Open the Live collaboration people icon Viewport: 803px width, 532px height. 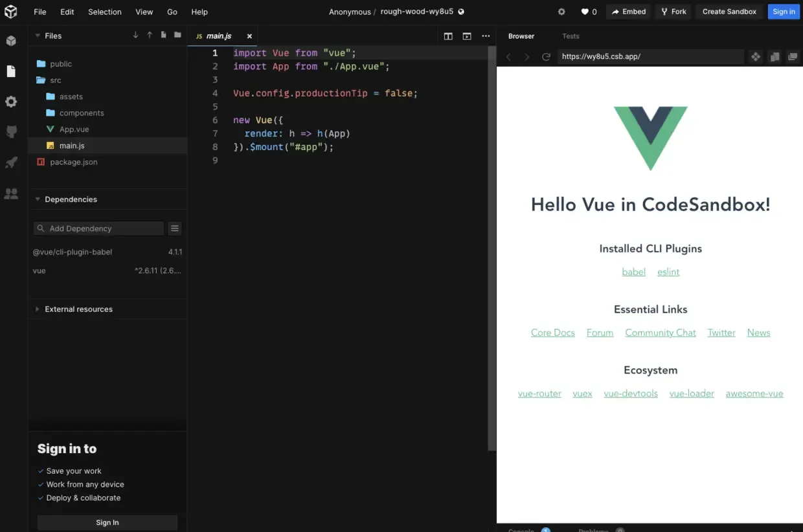[x=11, y=194]
